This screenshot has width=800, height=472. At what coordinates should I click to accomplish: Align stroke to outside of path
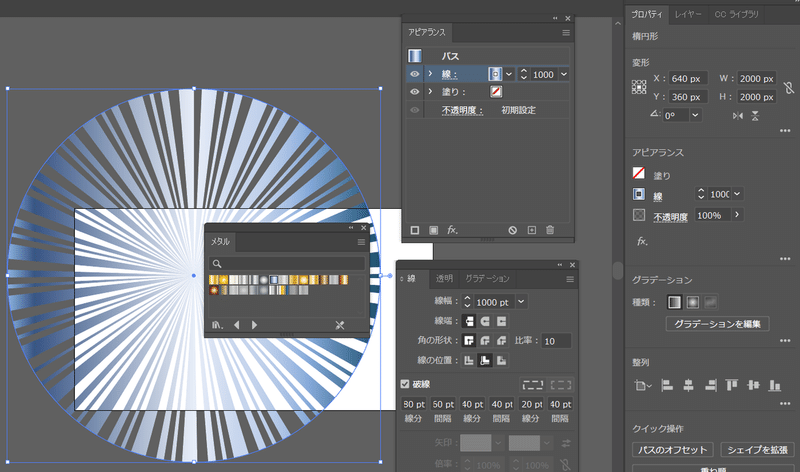502,360
